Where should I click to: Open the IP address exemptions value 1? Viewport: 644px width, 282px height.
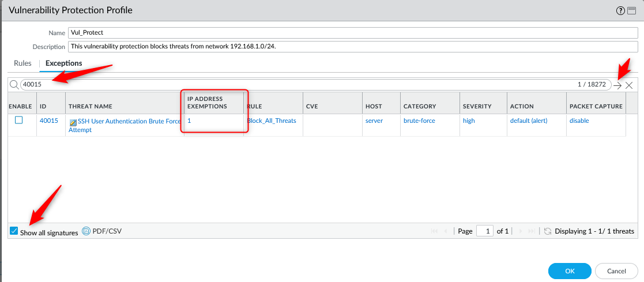coord(189,121)
